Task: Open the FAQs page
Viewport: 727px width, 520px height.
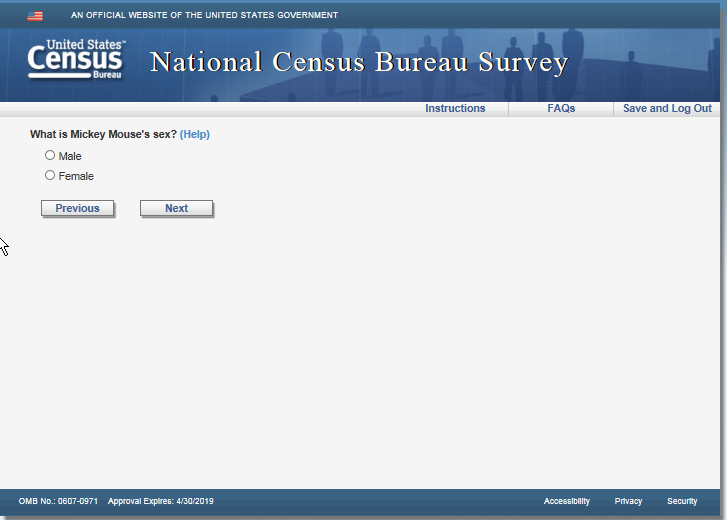Action: [x=561, y=108]
